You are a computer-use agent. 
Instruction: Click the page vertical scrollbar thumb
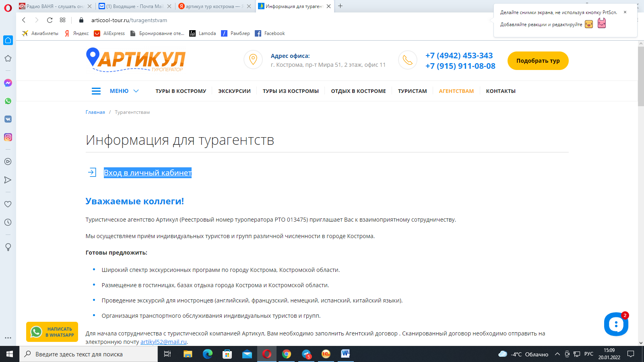tap(641, 76)
